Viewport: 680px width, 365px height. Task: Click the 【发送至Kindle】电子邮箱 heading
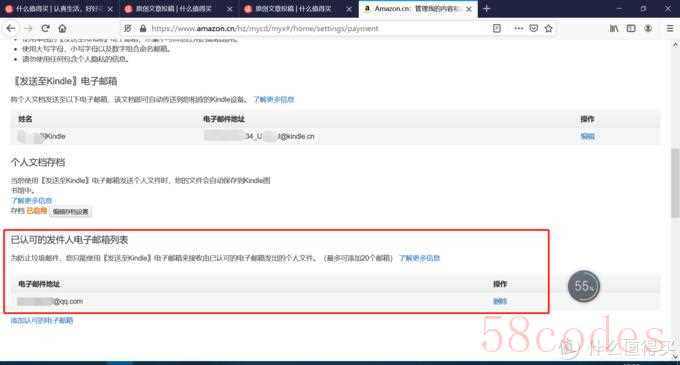pyautogui.click(x=64, y=81)
